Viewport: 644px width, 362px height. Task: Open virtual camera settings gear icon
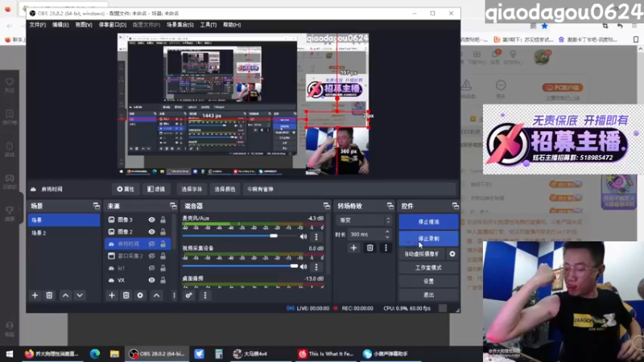click(x=452, y=254)
